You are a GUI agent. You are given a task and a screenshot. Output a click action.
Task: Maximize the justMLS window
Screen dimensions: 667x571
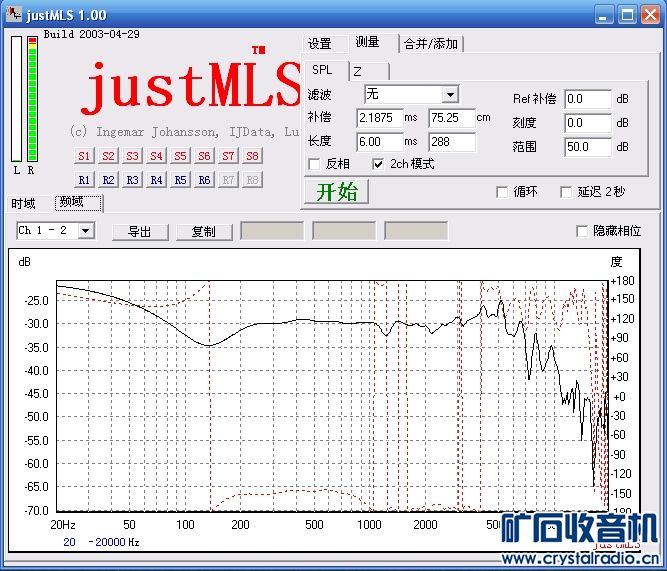627,15
